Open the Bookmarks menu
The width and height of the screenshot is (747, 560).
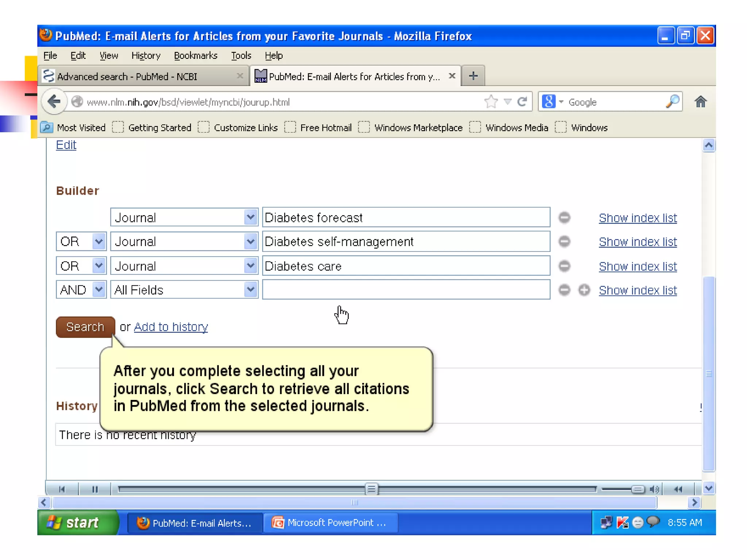coord(196,55)
